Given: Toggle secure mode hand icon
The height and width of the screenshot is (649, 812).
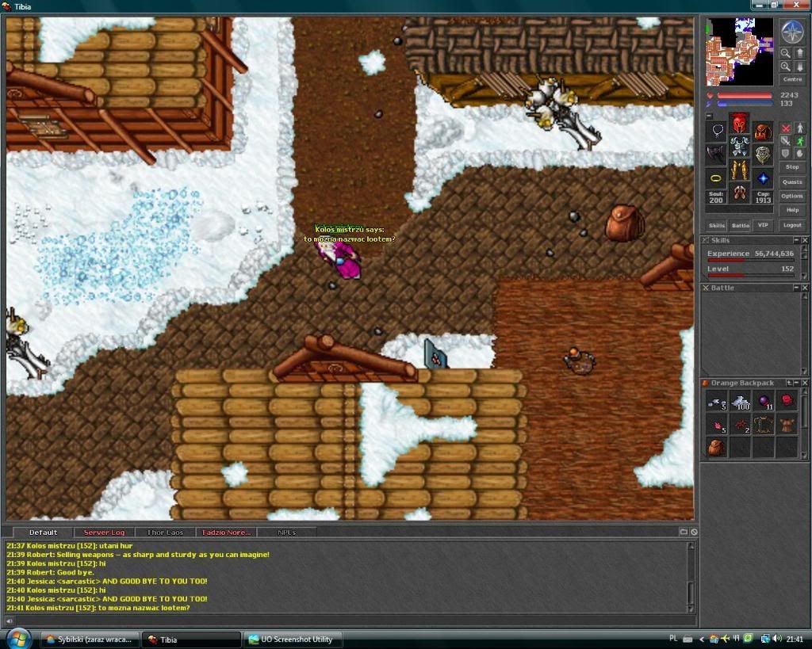Looking at the screenshot, I should (x=799, y=154).
